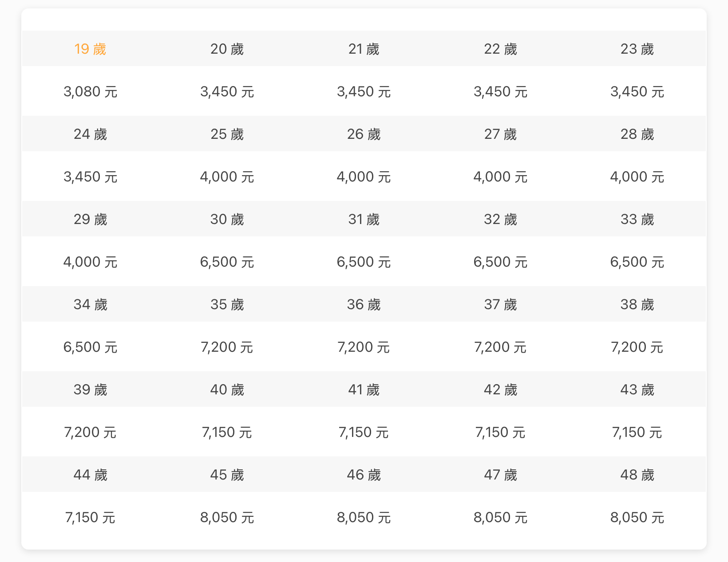728x562 pixels.
Task: Click the 4,000 元 price below 29 歲
Action: 90,262
